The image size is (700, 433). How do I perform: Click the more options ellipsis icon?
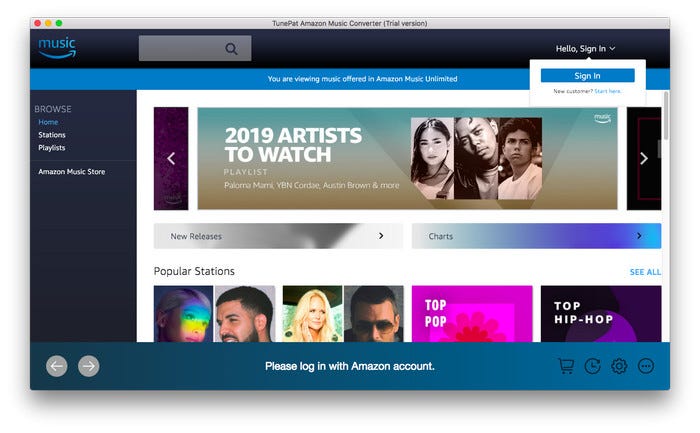pos(646,366)
